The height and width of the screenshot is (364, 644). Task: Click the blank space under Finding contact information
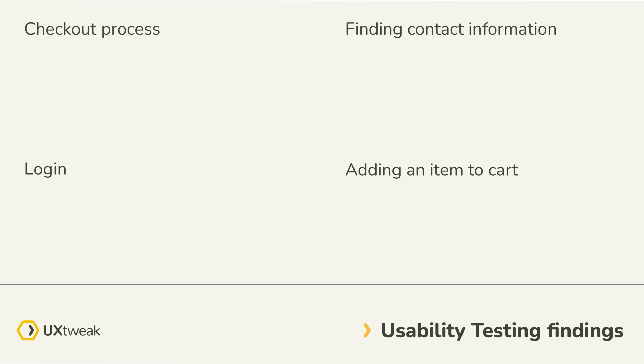(x=482, y=93)
